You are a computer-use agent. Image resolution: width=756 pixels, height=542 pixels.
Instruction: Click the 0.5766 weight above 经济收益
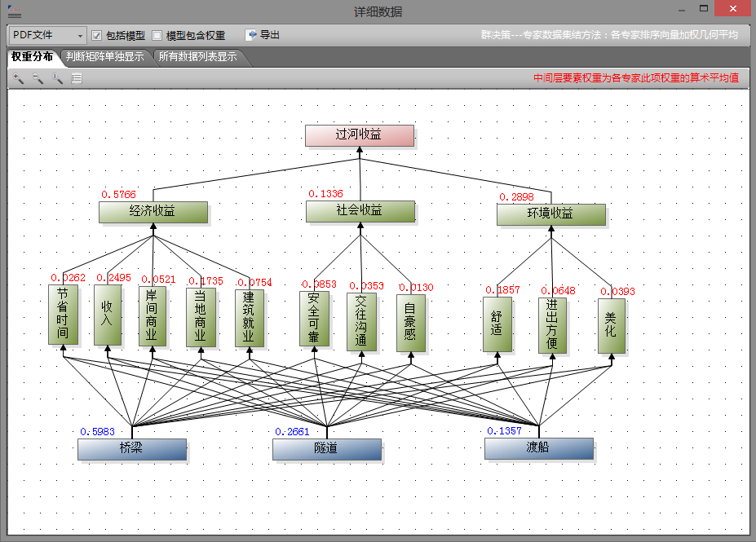pos(118,195)
